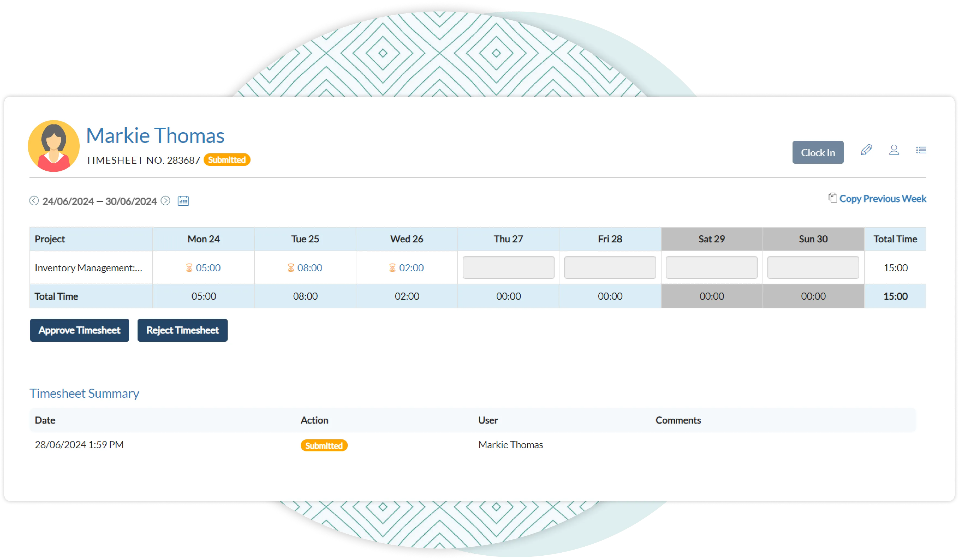Click the Markie Thomas name heading

155,135
